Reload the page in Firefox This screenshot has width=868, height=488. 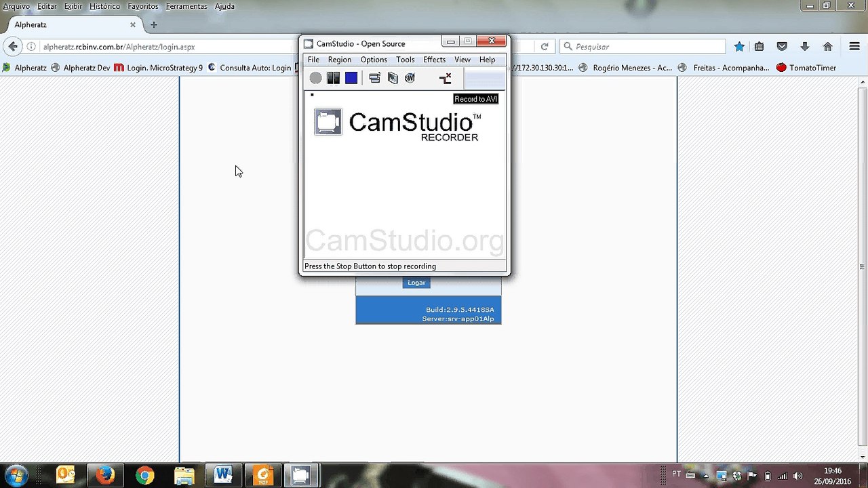(545, 47)
